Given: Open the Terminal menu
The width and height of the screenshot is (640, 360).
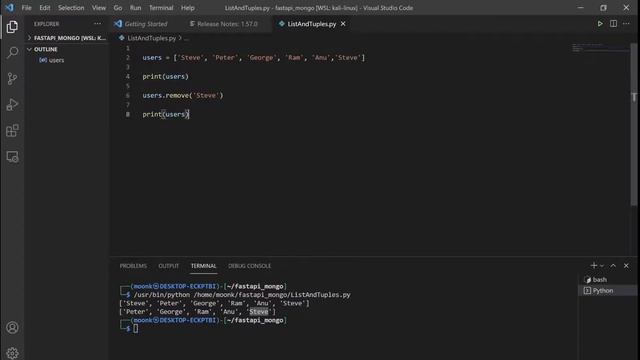Looking at the screenshot, I should pyautogui.click(x=161, y=8).
